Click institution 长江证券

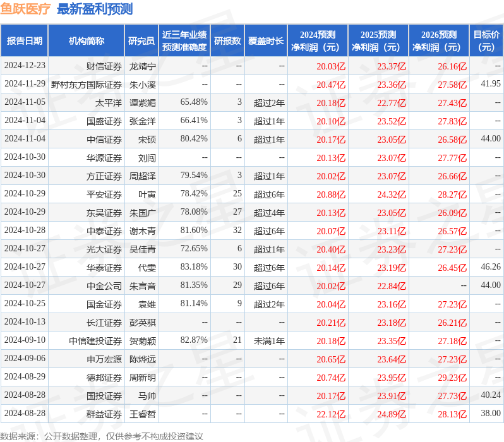(104, 323)
